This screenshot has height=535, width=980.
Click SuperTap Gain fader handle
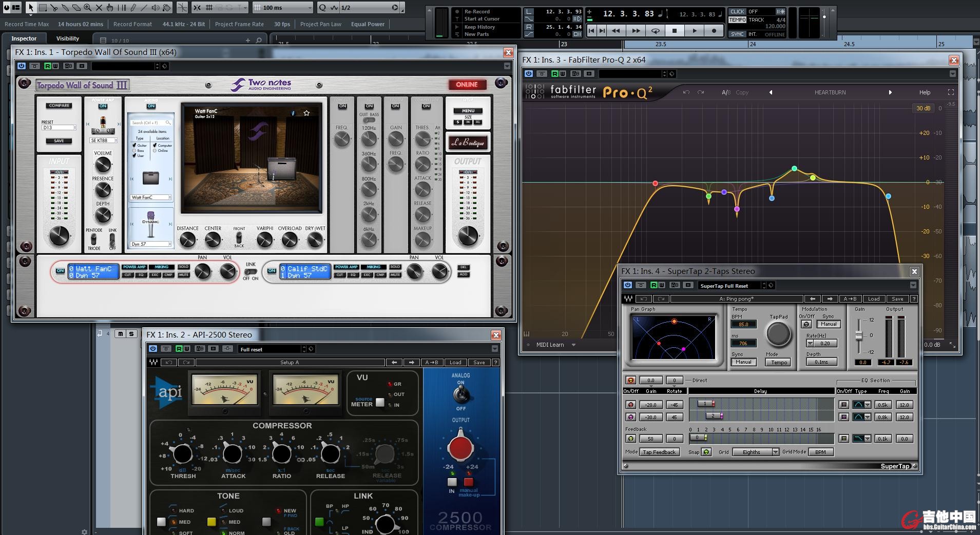point(858,335)
